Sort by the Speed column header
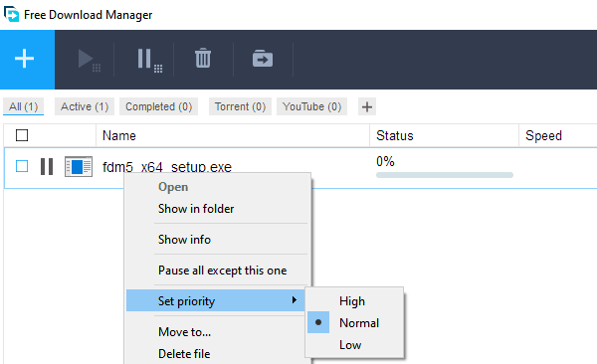Screen dimensions: 597x364 click(x=543, y=135)
